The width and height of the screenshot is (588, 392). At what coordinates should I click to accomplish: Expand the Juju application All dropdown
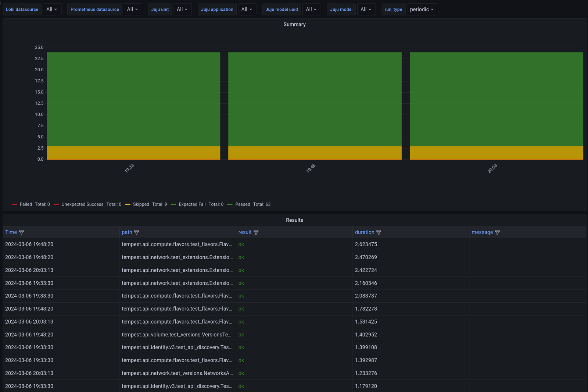[x=247, y=9]
